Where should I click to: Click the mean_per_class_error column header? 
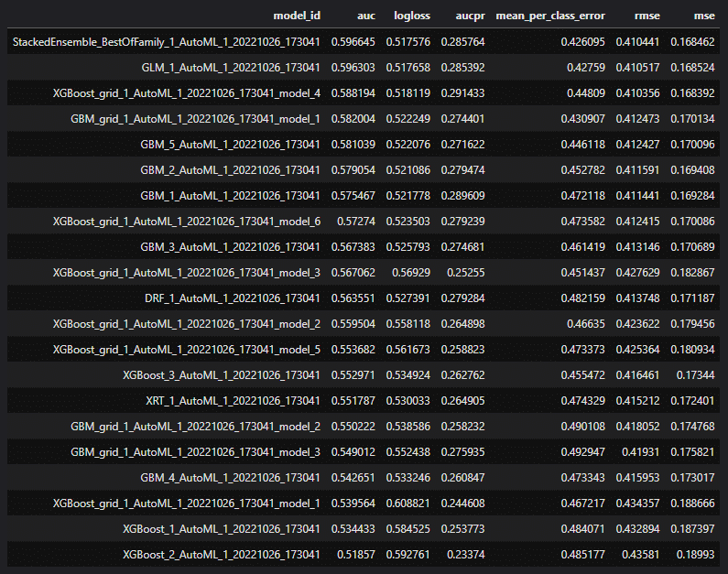pos(550,16)
